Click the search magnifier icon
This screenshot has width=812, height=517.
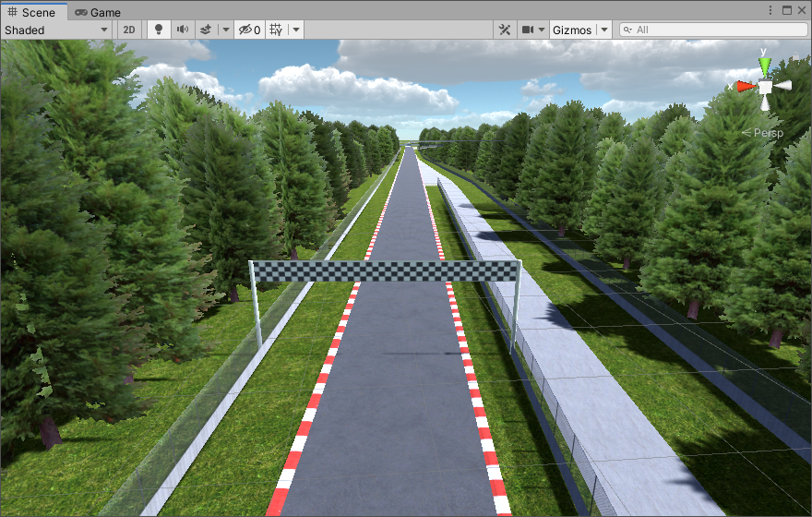627,30
